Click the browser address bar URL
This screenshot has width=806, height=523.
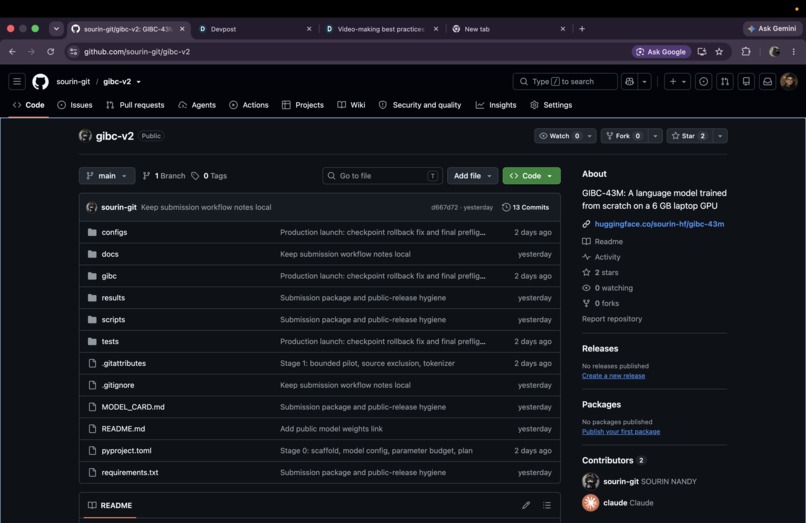(137, 51)
